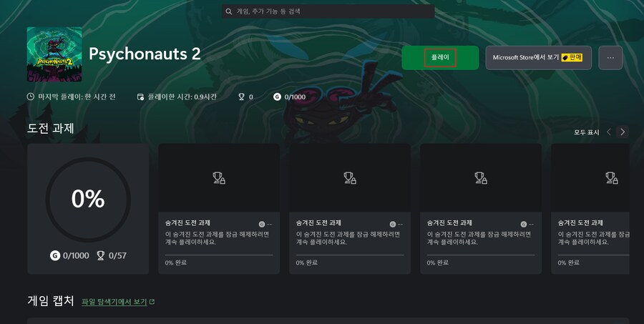Open Microsoft Store에서 보기 button
644x324 pixels.
pos(538,58)
